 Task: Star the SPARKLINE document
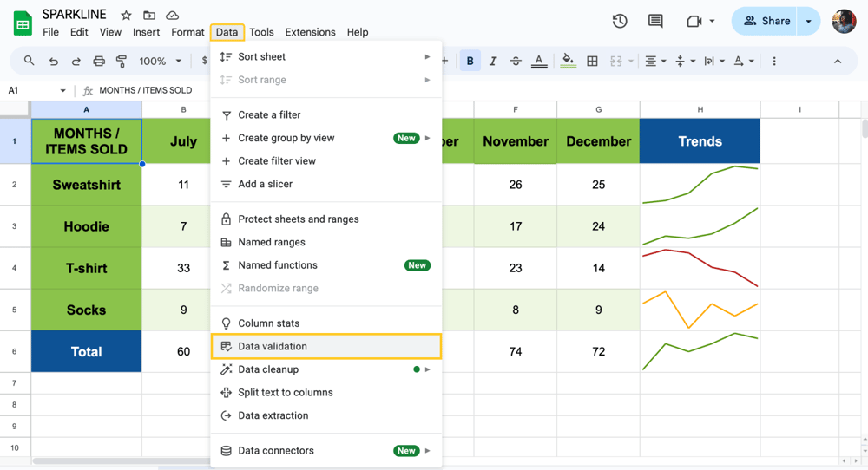click(x=126, y=15)
